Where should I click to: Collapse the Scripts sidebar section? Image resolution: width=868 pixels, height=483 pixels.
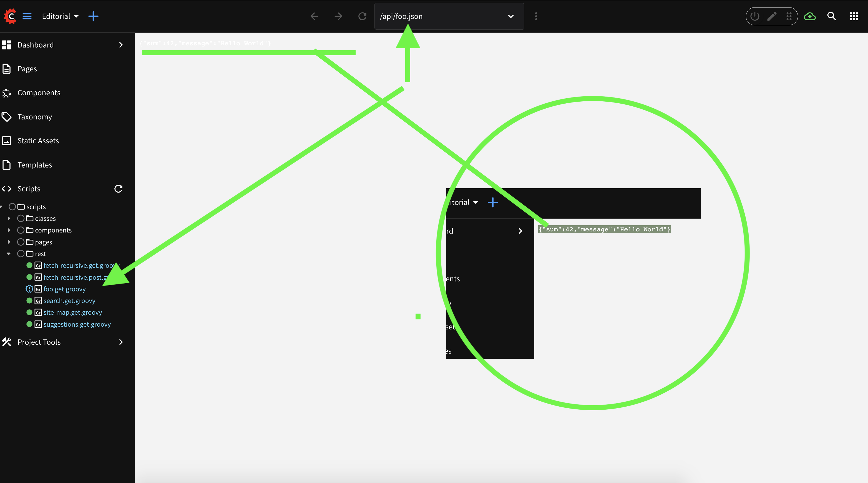pyautogui.click(x=29, y=189)
